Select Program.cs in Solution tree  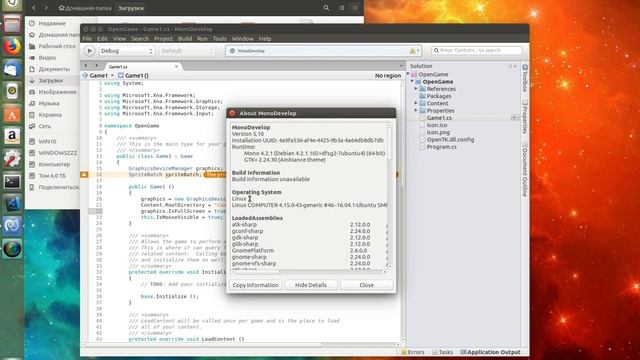click(441, 147)
